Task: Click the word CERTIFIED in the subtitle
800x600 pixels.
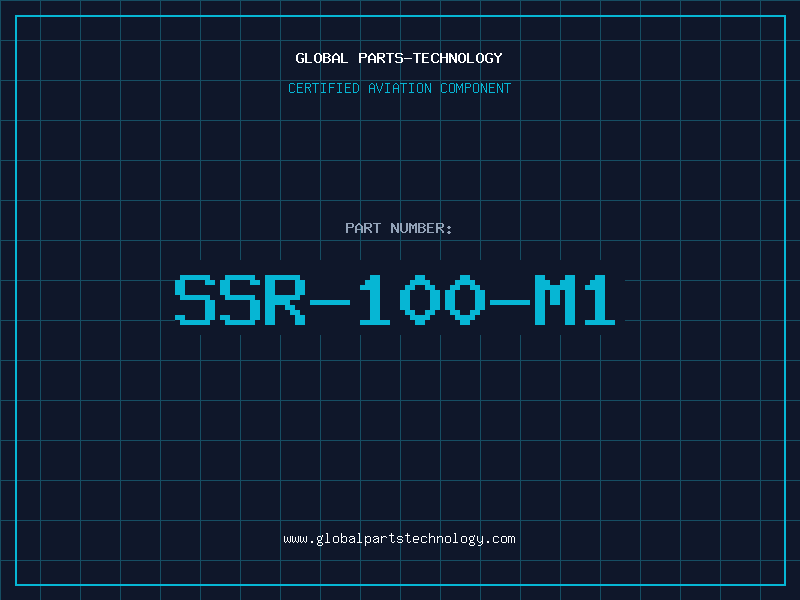Action: click(x=324, y=88)
